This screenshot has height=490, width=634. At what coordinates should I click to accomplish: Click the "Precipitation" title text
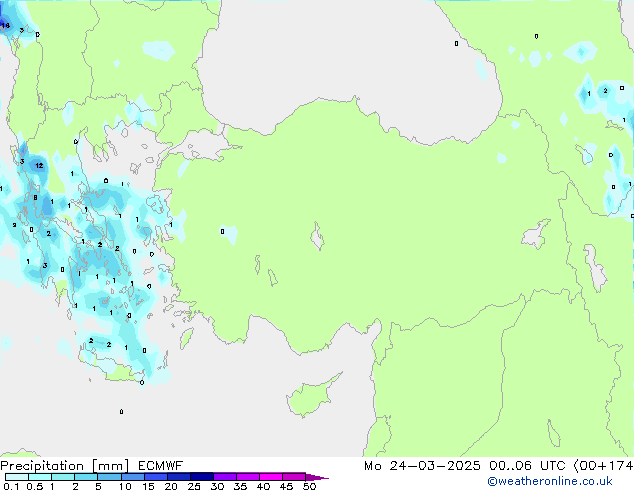pyautogui.click(x=42, y=466)
